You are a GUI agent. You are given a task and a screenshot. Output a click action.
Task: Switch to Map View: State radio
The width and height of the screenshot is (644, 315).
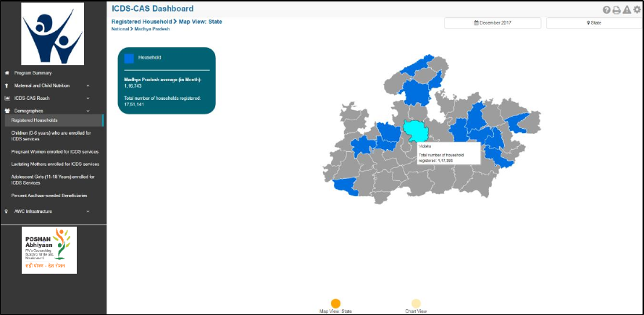[335, 303]
